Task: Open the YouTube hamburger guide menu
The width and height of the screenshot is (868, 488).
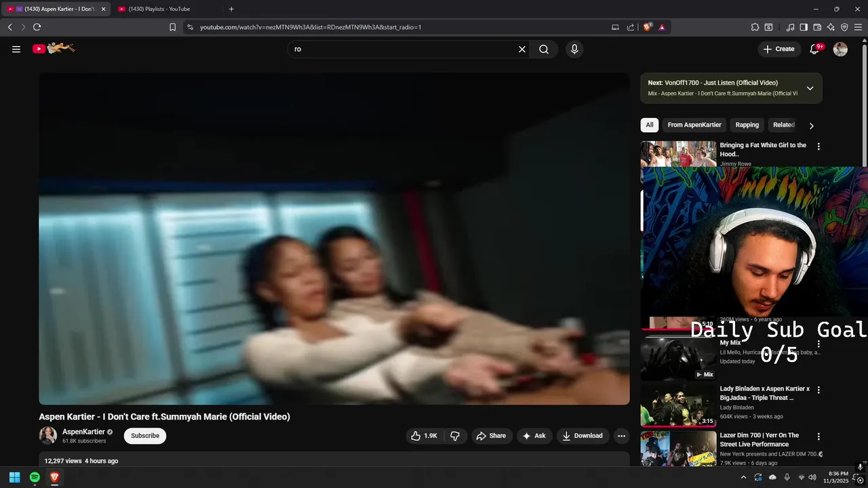Action: [x=16, y=49]
